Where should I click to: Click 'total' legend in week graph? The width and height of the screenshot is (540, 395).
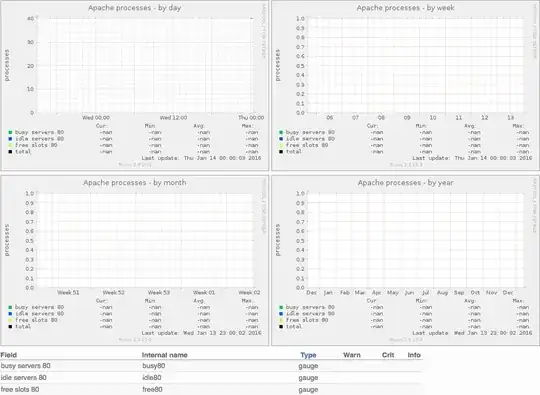(x=294, y=152)
